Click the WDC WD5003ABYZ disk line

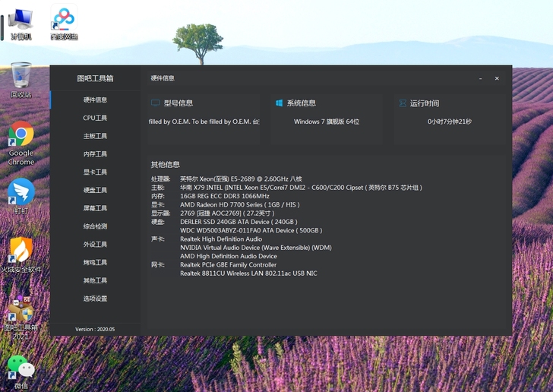pos(251,230)
